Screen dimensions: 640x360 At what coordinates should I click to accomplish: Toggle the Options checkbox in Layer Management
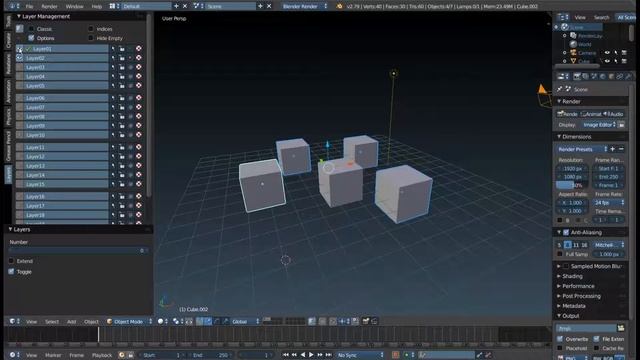click(31, 38)
